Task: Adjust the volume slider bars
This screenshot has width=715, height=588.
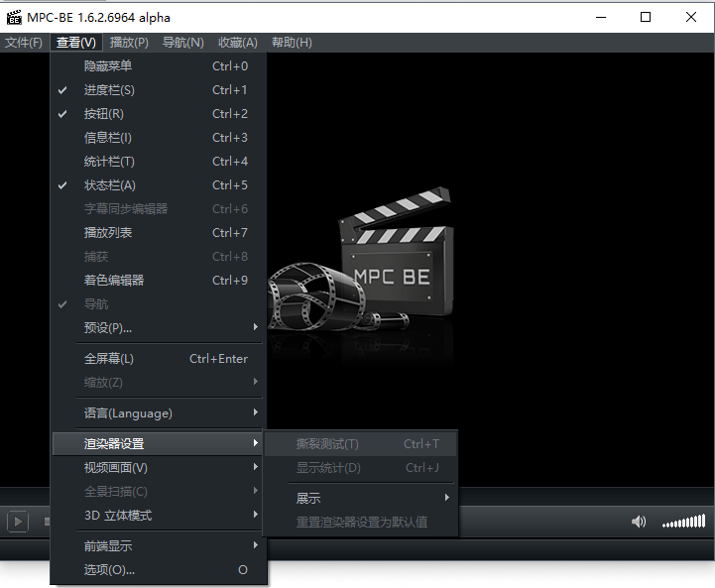Action: tap(684, 522)
